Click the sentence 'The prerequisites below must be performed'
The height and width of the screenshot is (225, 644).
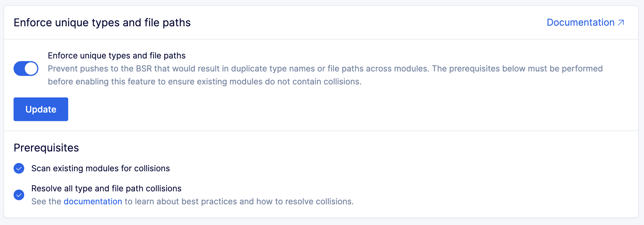517,69
